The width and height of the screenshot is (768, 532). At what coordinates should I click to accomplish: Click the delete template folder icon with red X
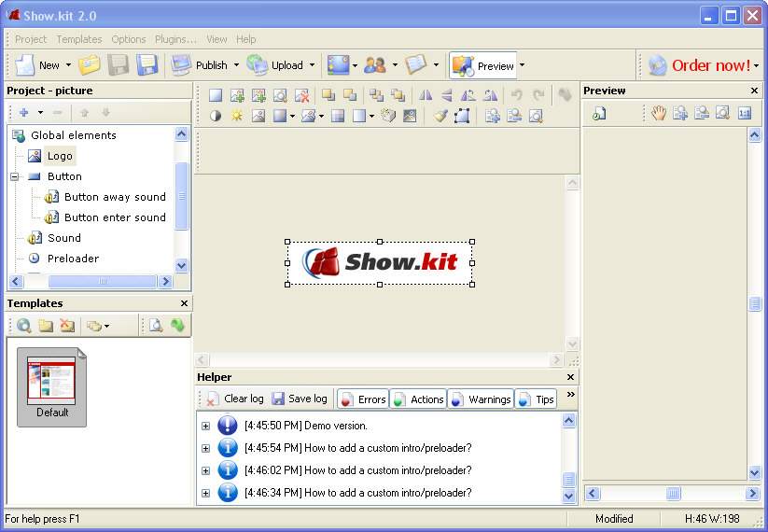[67, 326]
